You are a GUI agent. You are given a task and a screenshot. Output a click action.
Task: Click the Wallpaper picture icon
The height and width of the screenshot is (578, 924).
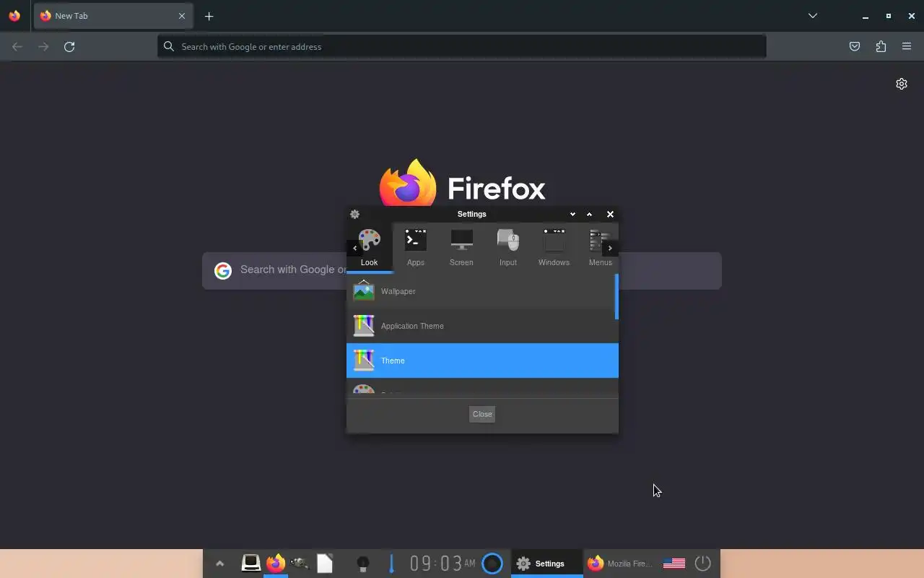pos(364,291)
